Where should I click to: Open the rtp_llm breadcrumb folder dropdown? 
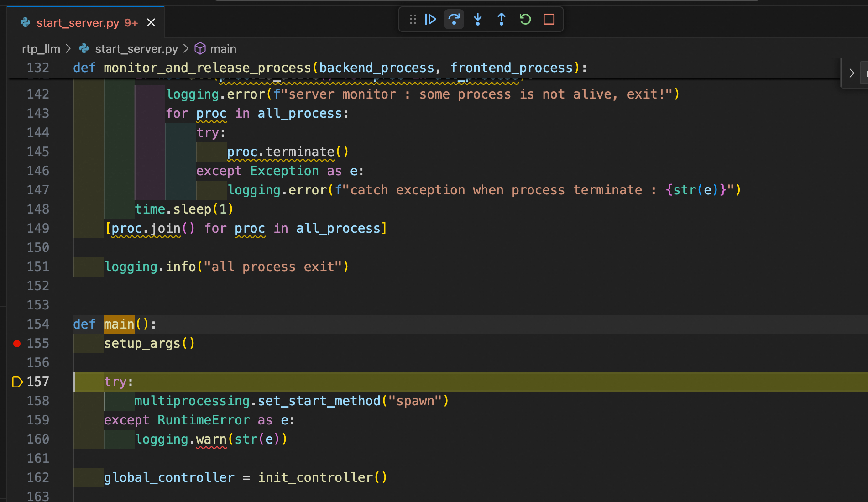[41, 49]
